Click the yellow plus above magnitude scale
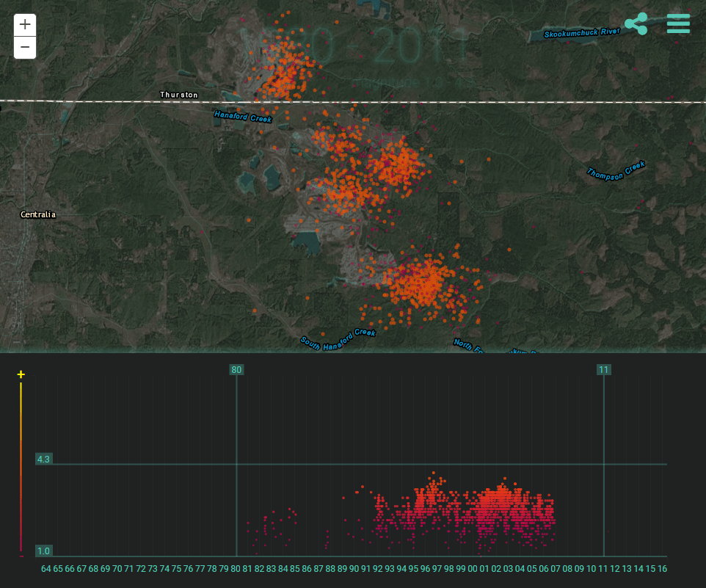 point(21,375)
